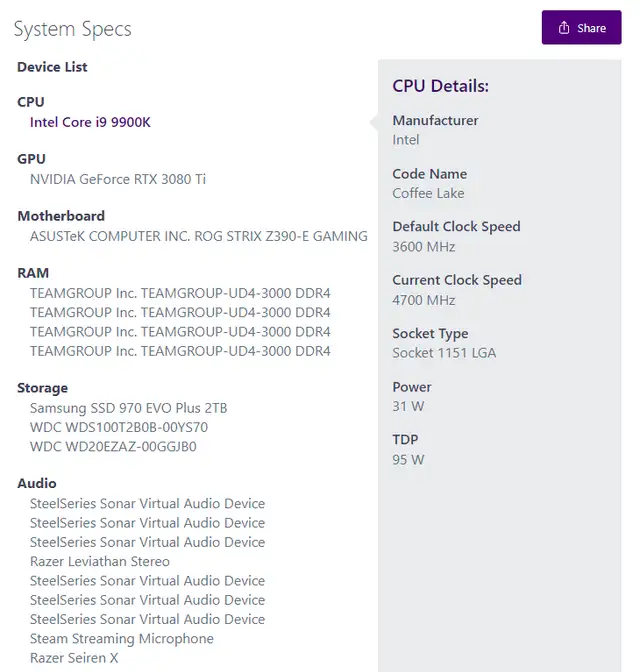Show Samsung SSD 970 EVO Plus 2TB details
The image size is (640, 672).
128,408
